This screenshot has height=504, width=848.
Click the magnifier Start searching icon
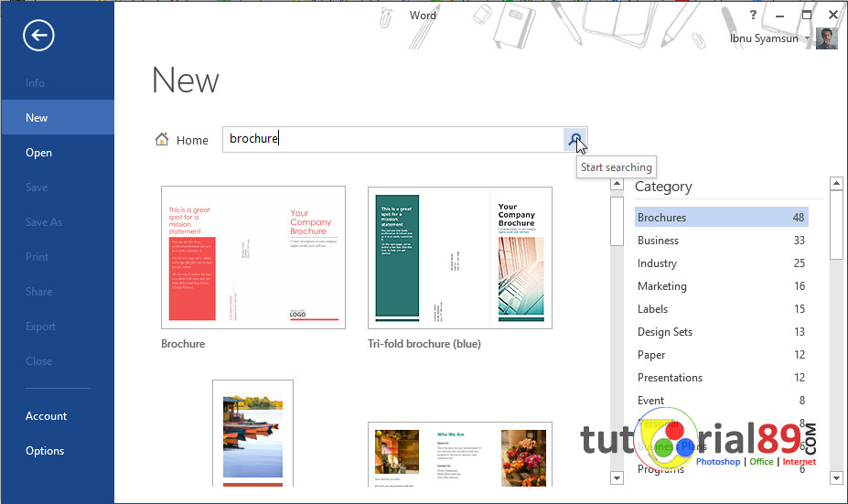pos(574,140)
